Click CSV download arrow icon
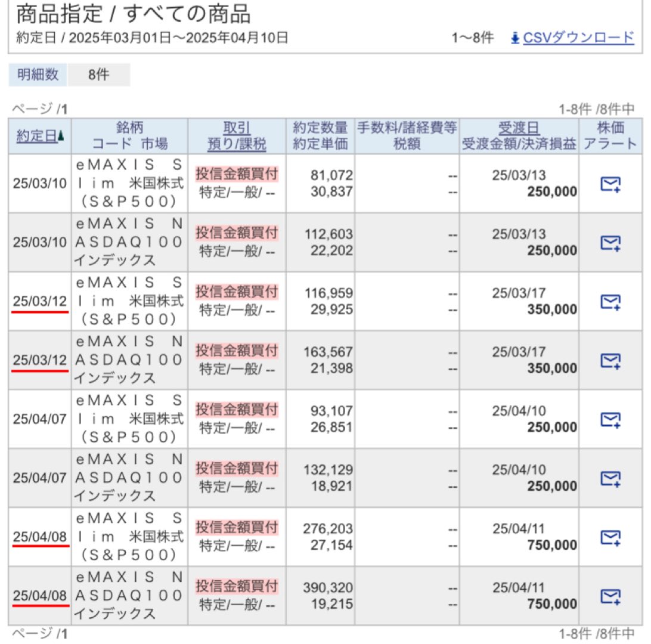Screen dimensions: 651x644 515,38
